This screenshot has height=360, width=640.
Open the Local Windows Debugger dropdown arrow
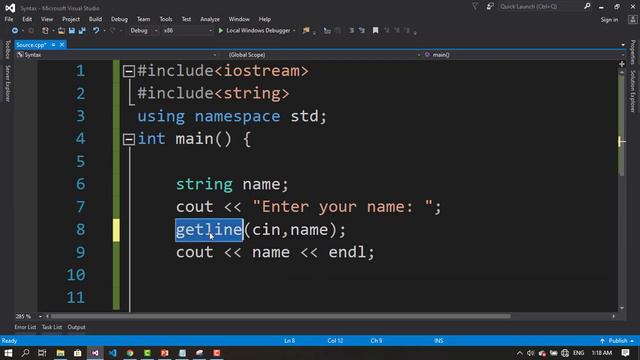(294, 31)
